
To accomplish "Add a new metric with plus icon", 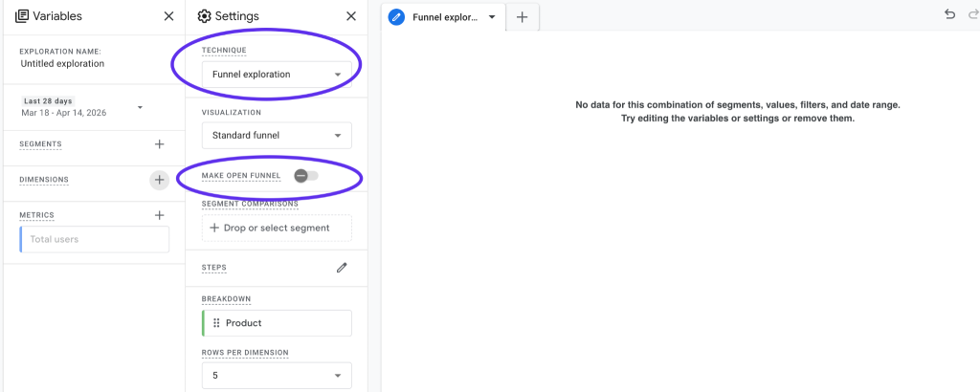I will 160,216.
